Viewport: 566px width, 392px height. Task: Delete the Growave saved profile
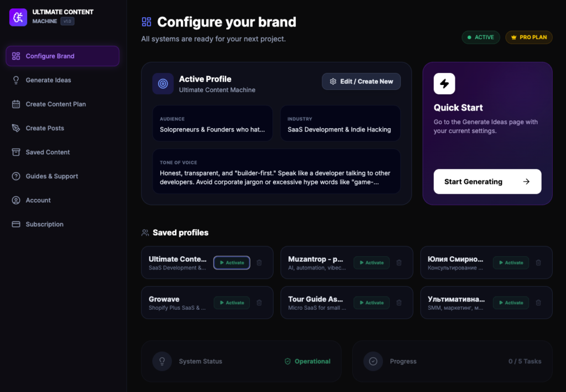259,303
